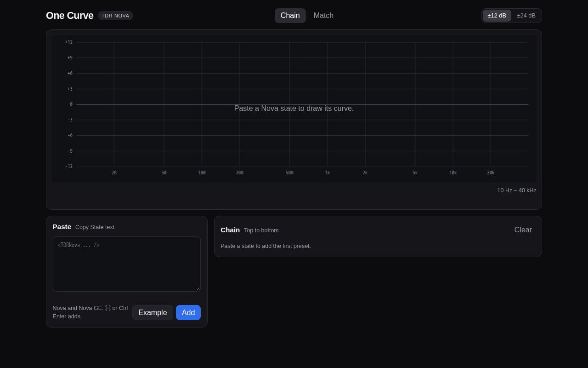Focus the TDRNova state paste textarea
Viewport: 588px width, 368px height.
[127, 264]
